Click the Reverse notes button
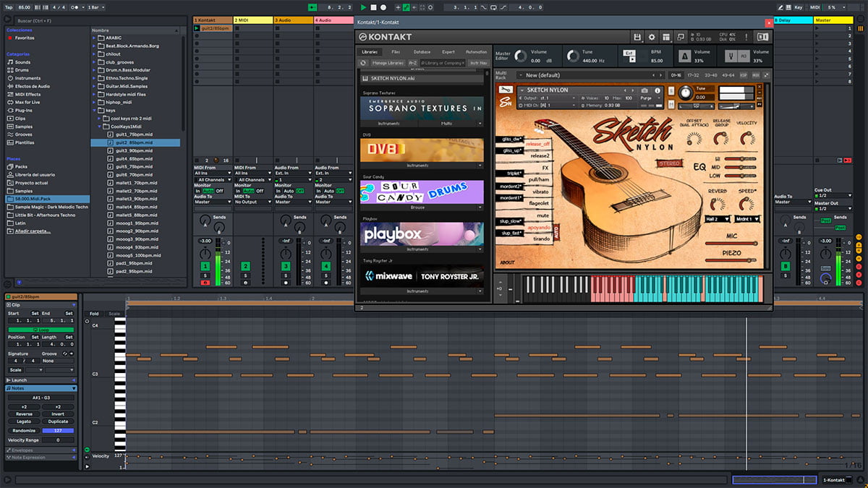 [24, 414]
